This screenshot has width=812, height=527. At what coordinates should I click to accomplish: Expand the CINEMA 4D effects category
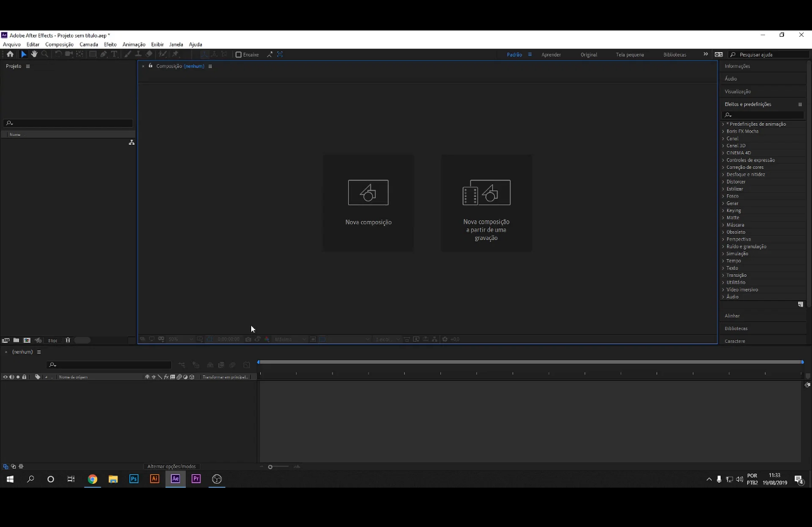(x=723, y=153)
